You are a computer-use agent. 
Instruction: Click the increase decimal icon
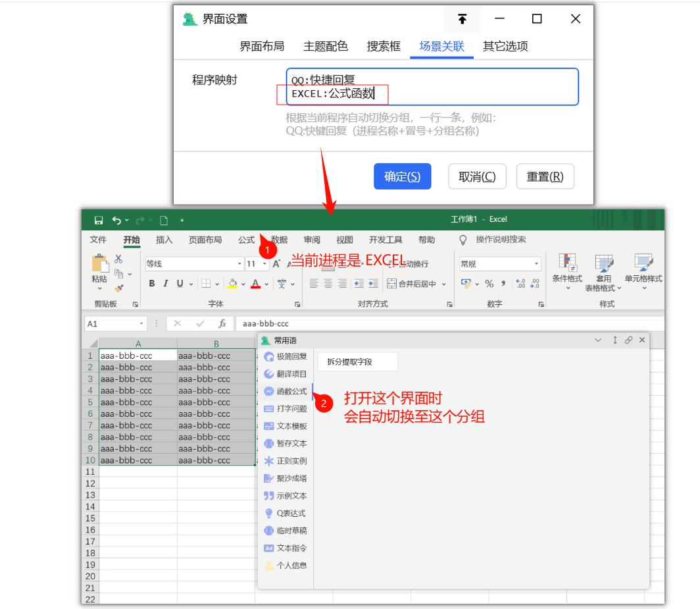click(x=520, y=283)
